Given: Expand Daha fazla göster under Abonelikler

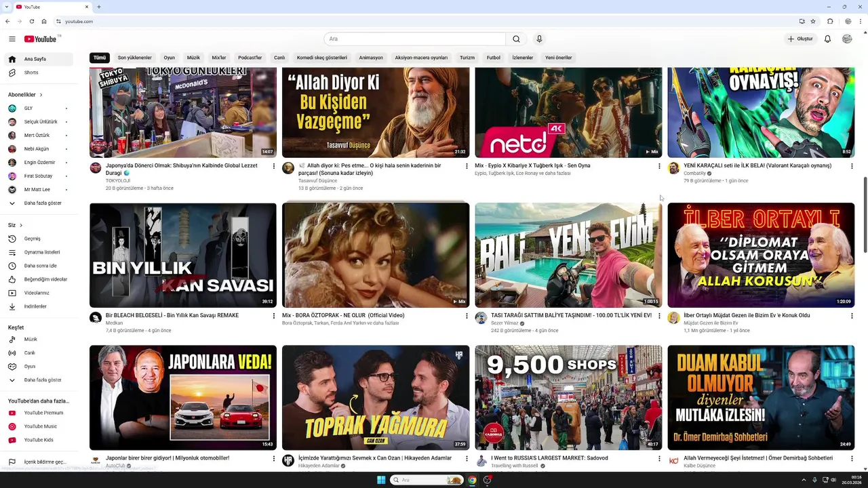Looking at the screenshot, I should coord(39,203).
